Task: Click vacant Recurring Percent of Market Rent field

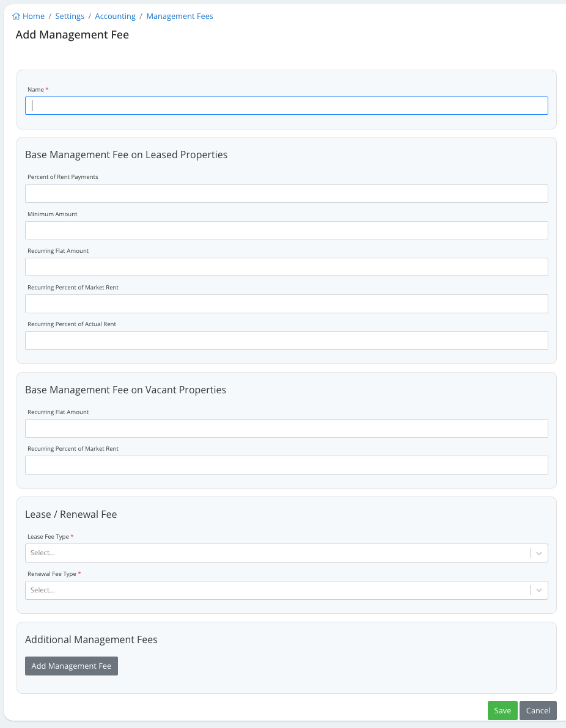Action: click(x=287, y=465)
